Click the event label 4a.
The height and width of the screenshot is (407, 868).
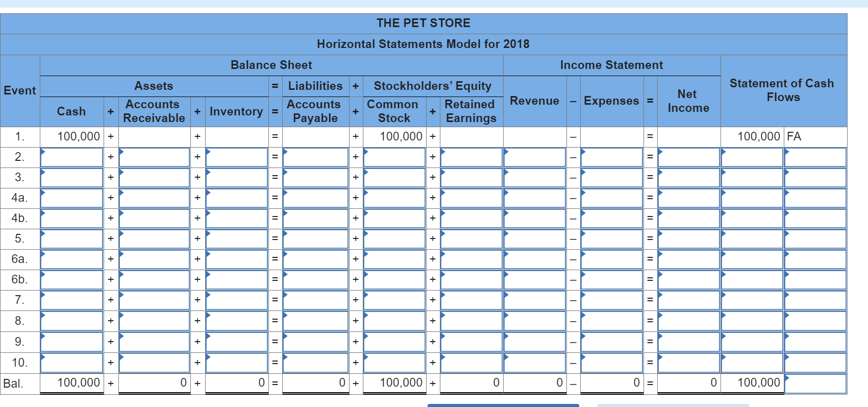click(x=19, y=198)
